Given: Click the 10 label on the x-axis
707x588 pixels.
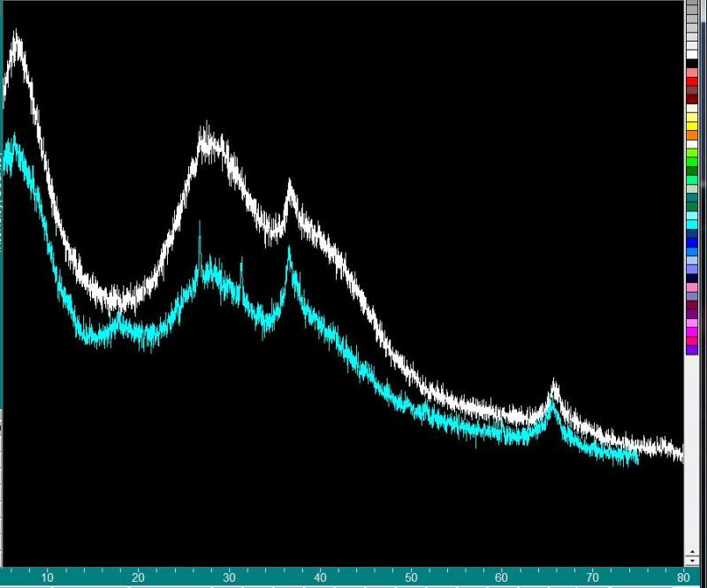Looking at the screenshot, I should tap(48, 577).
